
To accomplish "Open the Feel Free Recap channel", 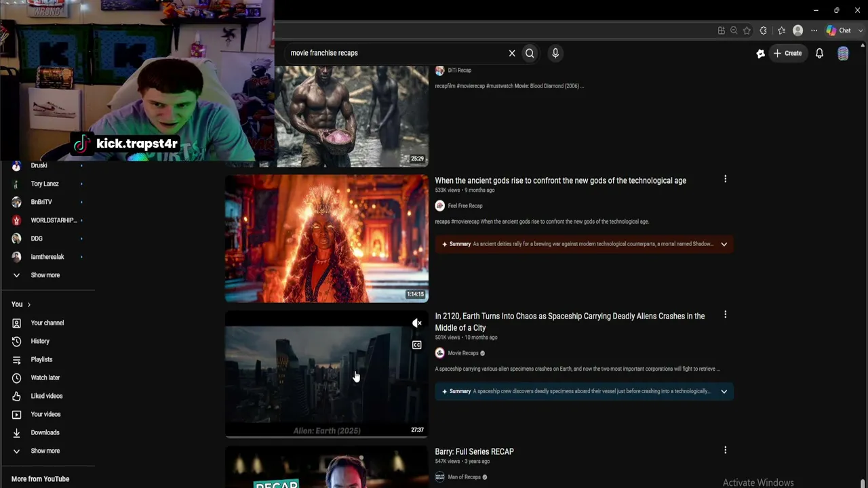I will [x=465, y=206].
